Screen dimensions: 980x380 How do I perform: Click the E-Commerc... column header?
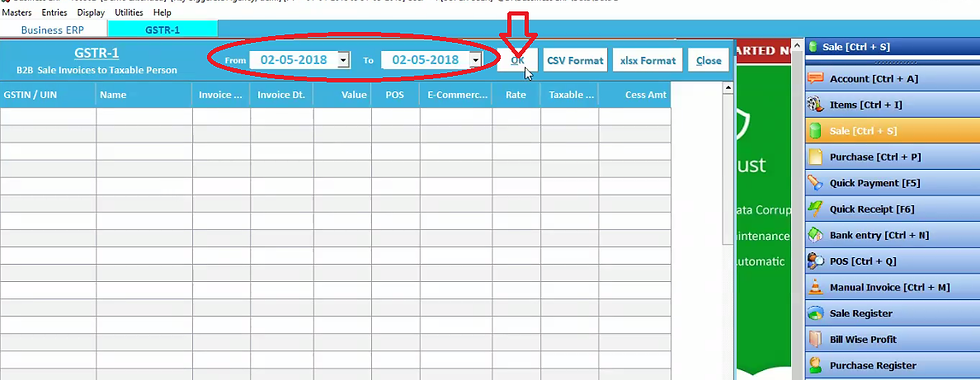click(456, 95)
